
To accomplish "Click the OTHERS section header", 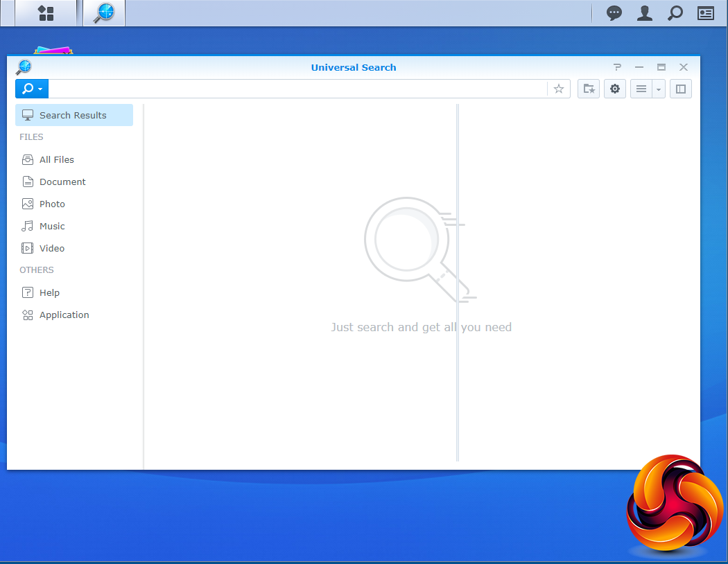I will (x=37, y=270).
